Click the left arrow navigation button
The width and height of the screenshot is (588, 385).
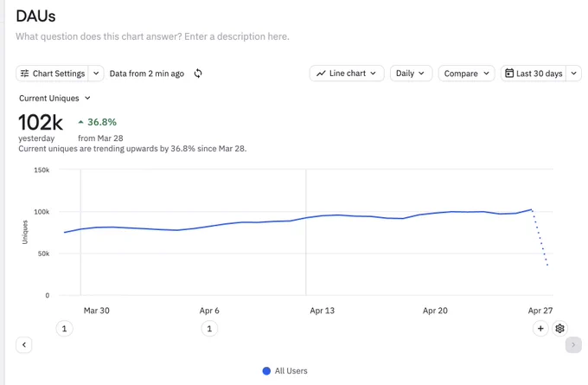tap(24, 345)
